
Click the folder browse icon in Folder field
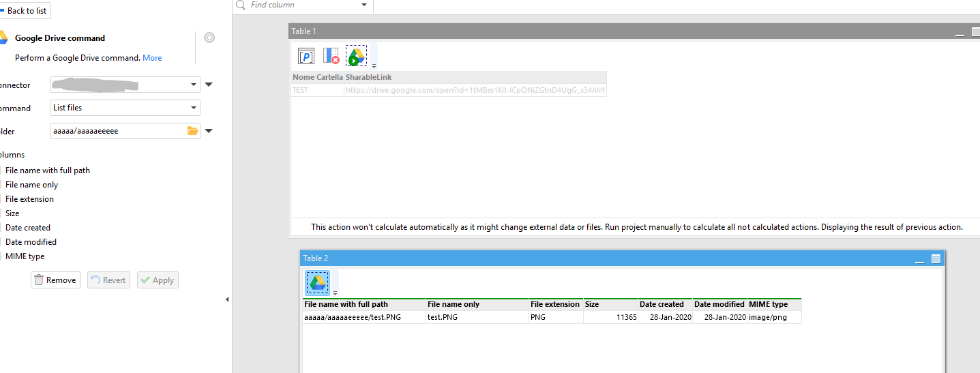point(192,131)
